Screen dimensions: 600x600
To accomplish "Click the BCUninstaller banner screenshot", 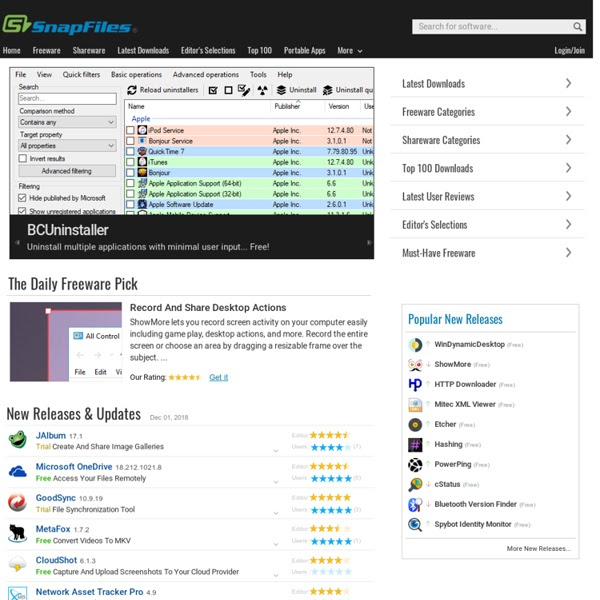I will tap(192, 141).
